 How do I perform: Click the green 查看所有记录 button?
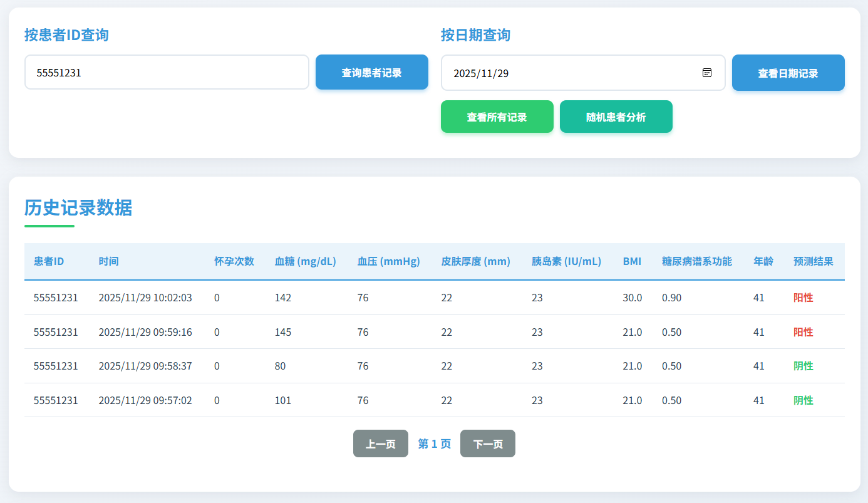497,117
